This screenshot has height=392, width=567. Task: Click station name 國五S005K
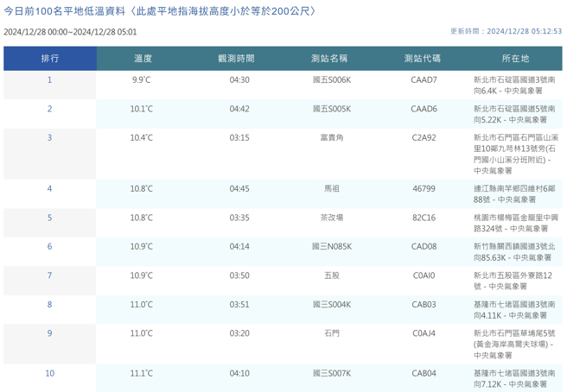click(x=332, y=109)
